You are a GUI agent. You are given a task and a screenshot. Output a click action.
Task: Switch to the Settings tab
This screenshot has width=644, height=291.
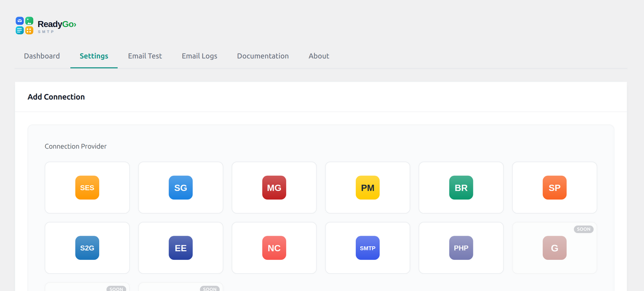[x=94, y=56]
